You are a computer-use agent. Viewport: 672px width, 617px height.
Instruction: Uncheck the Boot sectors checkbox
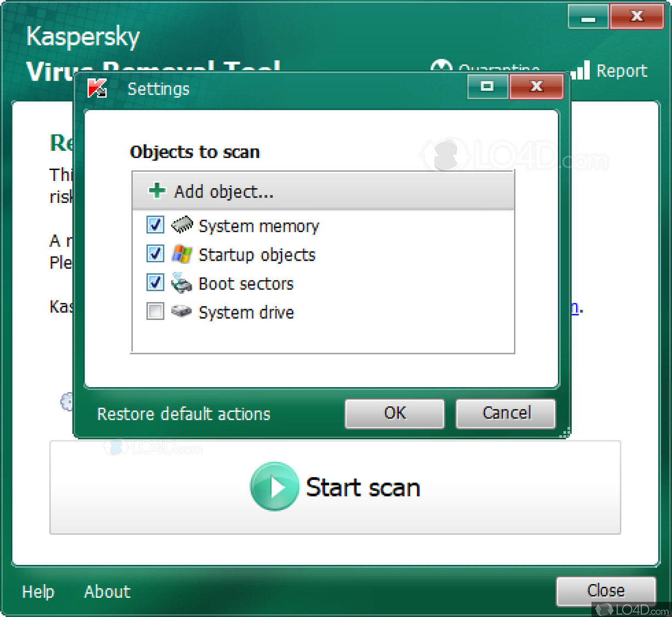pos(155,283)
